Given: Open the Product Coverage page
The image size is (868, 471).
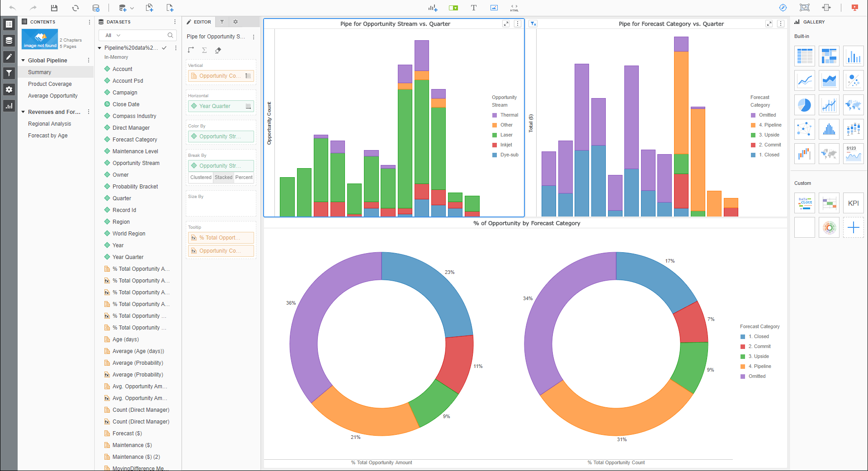Looking at the screenshot, I should coord(50,84).
